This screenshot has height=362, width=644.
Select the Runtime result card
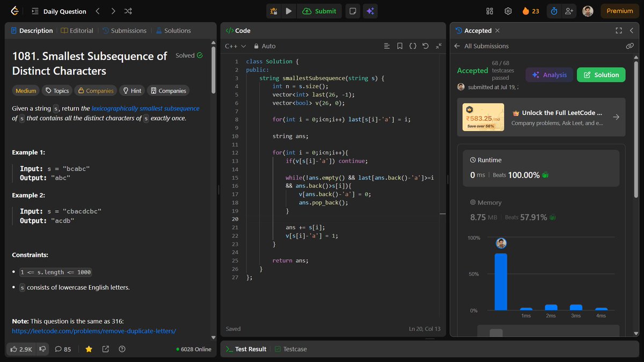click(x=541, y=168)
